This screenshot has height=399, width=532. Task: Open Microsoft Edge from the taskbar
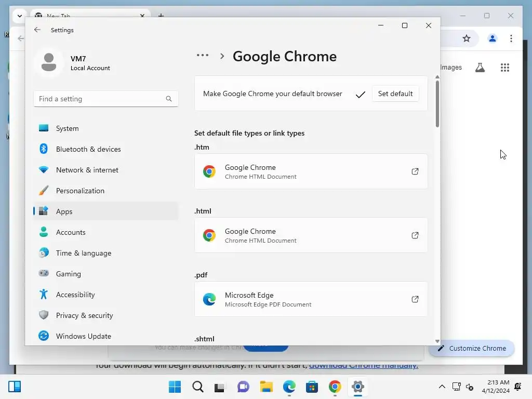pyautogui.click(x=289, y=387)
